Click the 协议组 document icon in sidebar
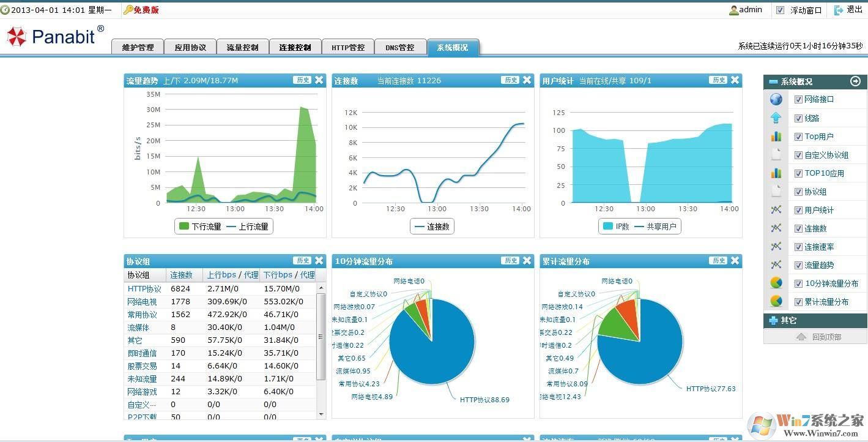This screenshot has height=442, width=868. (x=776, y=191)
